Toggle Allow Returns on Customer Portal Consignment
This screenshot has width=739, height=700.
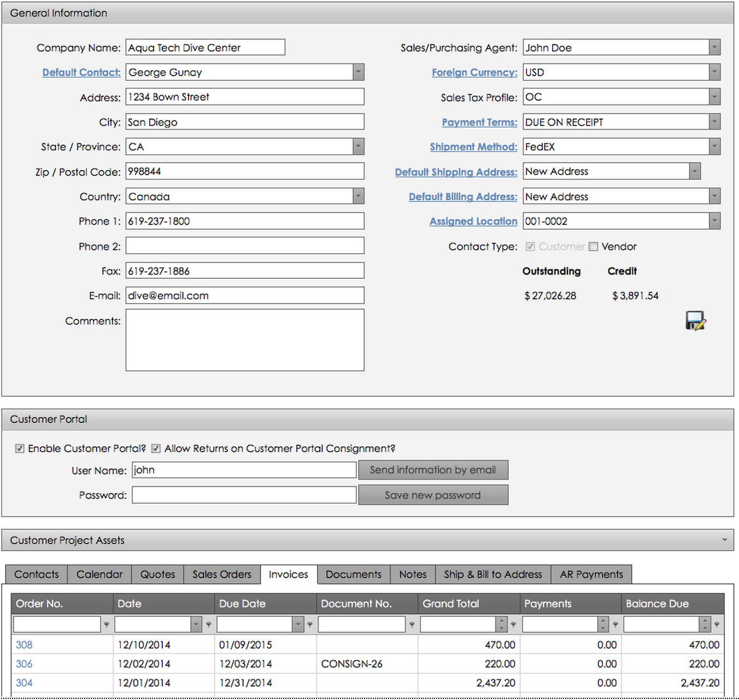tap(156, 448)
